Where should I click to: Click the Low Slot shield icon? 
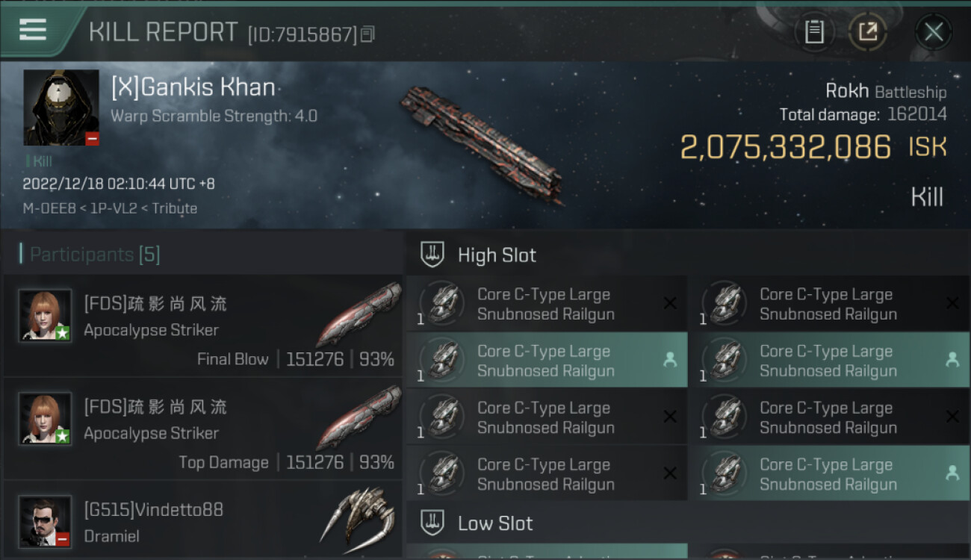tap(433, 523)
